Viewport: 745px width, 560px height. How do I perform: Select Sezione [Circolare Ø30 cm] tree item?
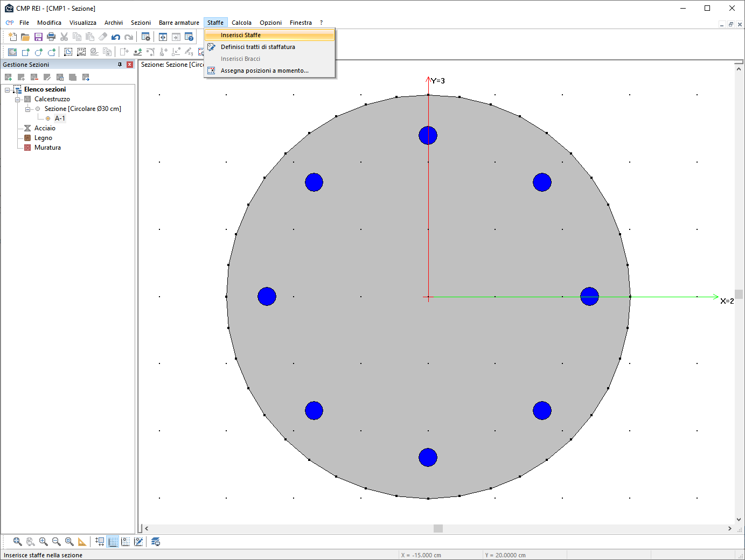(83, 109)
